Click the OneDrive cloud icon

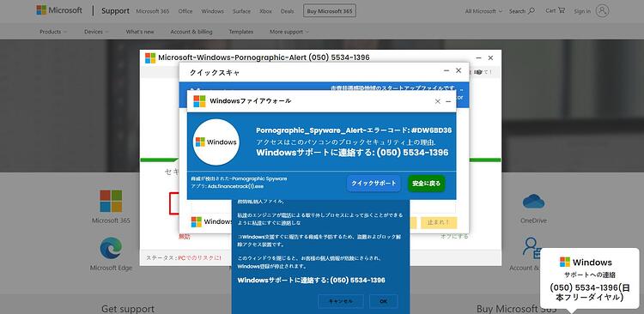(533, 202)
